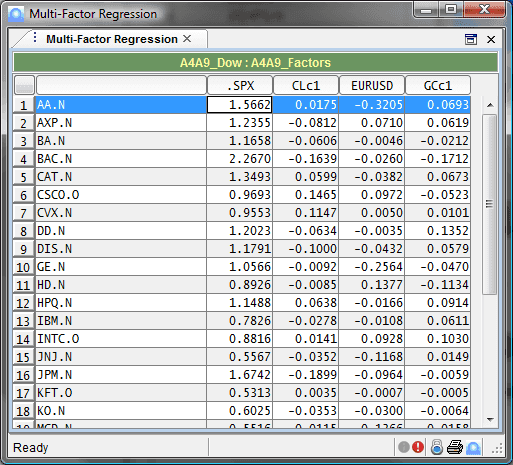Click the DD.N GCc1 value 0.1352
513x465 pixels.
point(438,231)
